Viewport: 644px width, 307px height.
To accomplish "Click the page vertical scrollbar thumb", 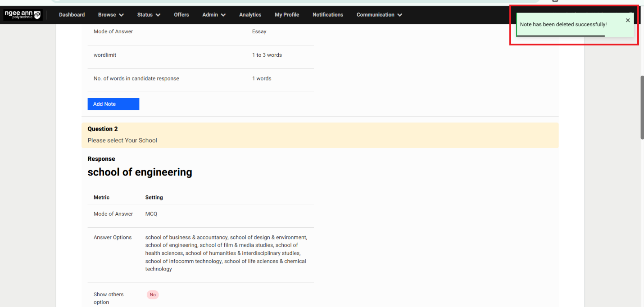I will coord(642,108).
